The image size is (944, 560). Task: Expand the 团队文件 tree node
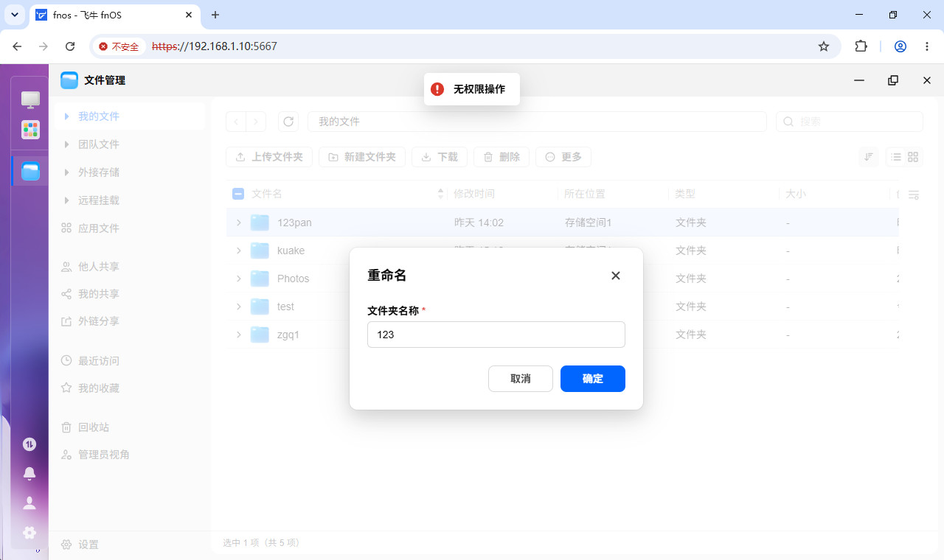click(x=67, y=144)
